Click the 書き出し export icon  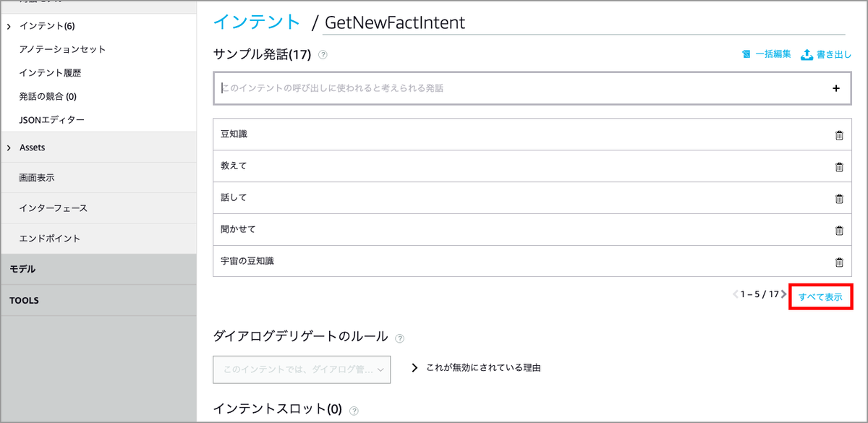coord(807,54)
